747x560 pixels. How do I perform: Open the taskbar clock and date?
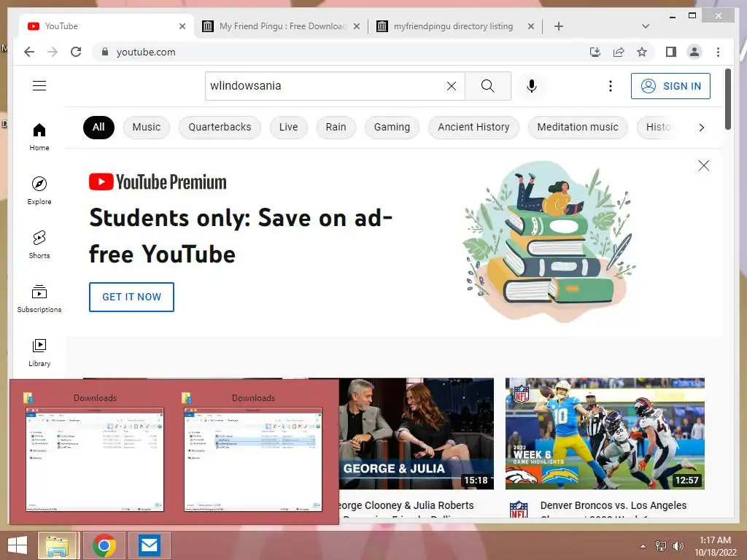[715, 546]
